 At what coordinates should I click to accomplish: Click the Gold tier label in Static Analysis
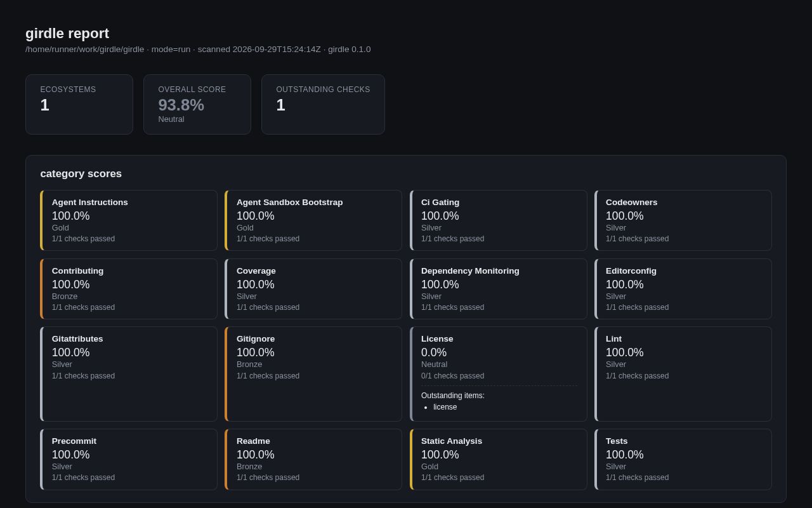click(429, 467)
